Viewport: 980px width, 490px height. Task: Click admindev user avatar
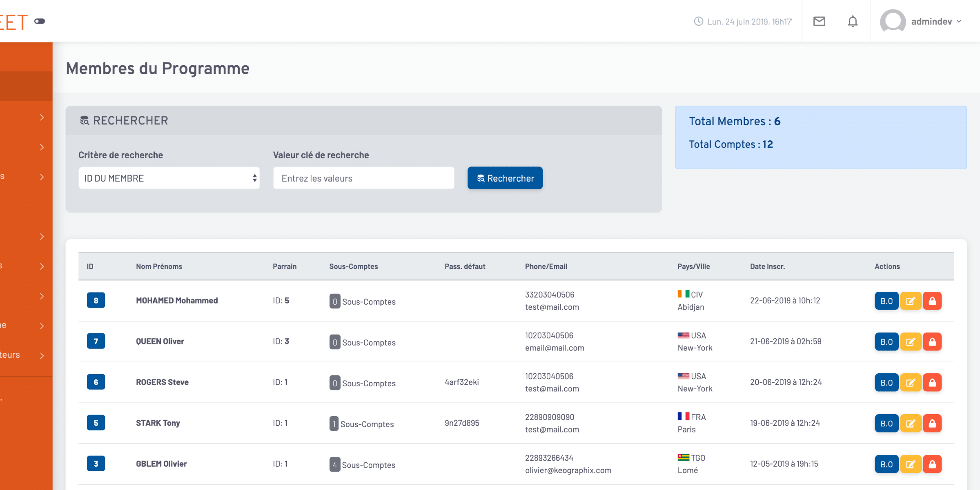pyautogui.click(x=893, y=21)
